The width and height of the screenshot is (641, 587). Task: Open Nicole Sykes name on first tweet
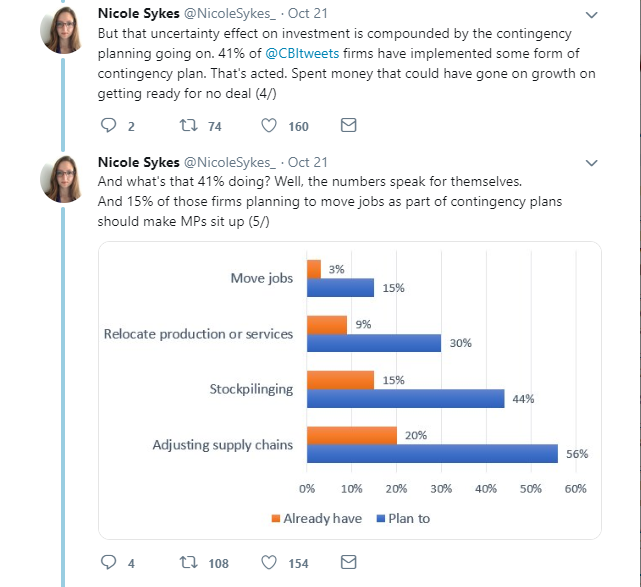pyautogui.click(x=139, y=13)
